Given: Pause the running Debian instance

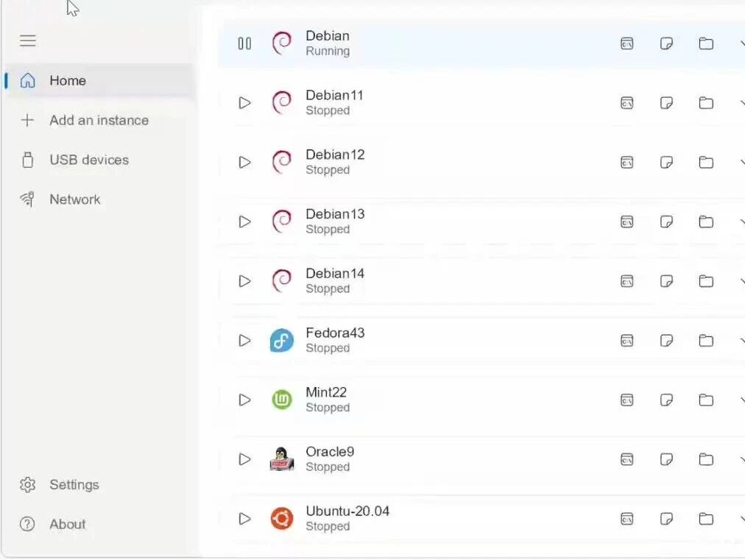Looking at the screenshot, I should (x=244, y=43).
